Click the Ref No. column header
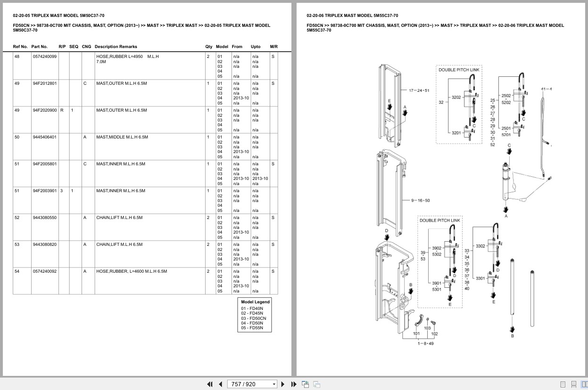Screen dimensions: 588x390 point(20,47)
